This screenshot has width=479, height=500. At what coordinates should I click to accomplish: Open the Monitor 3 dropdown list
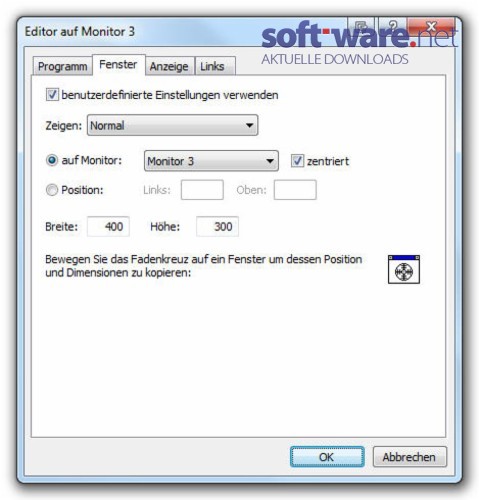[x=211, y=161]
